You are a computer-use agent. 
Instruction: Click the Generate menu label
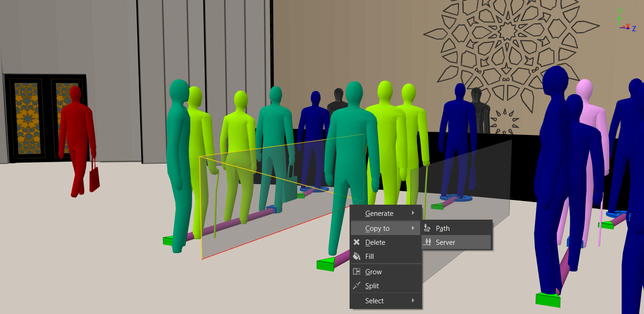(379, 213)
